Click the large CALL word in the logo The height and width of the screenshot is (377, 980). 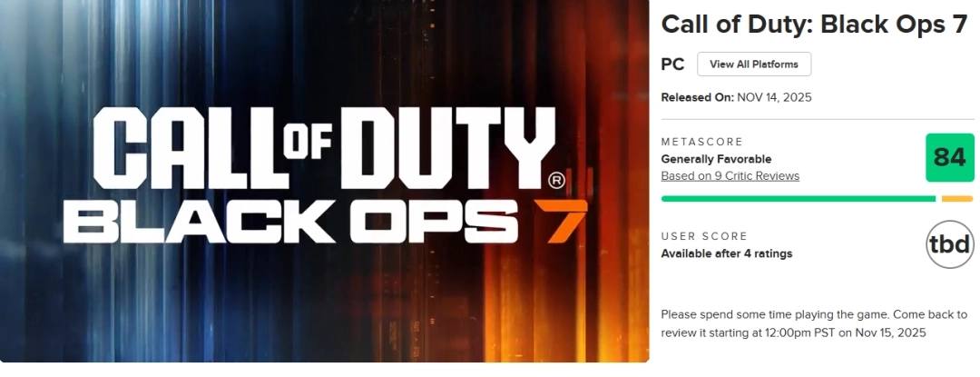point(187,148)
